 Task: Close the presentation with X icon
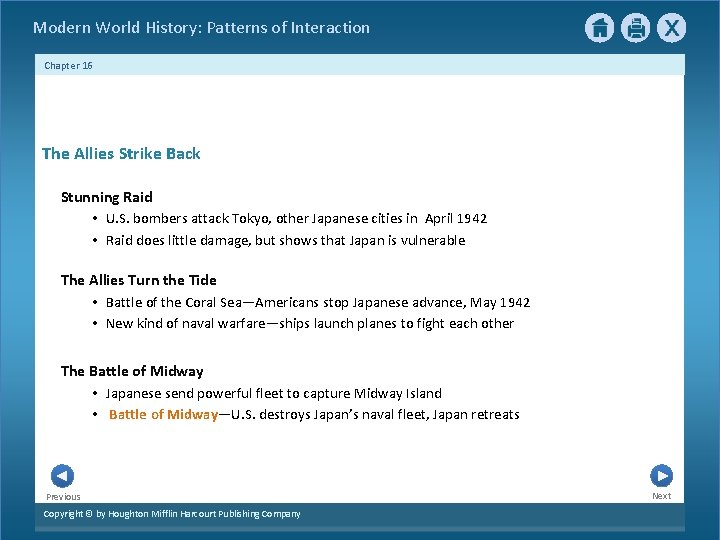[671, 28]
